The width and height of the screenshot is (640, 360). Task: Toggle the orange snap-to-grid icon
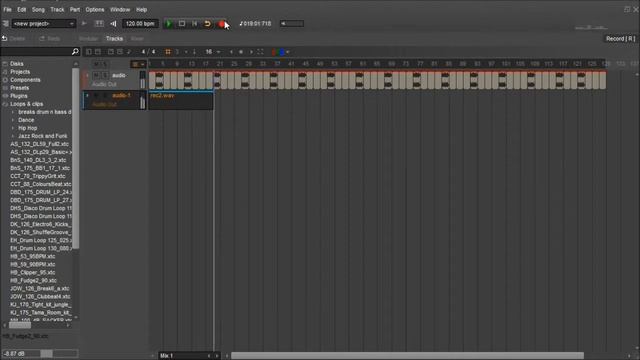(168, 52)
